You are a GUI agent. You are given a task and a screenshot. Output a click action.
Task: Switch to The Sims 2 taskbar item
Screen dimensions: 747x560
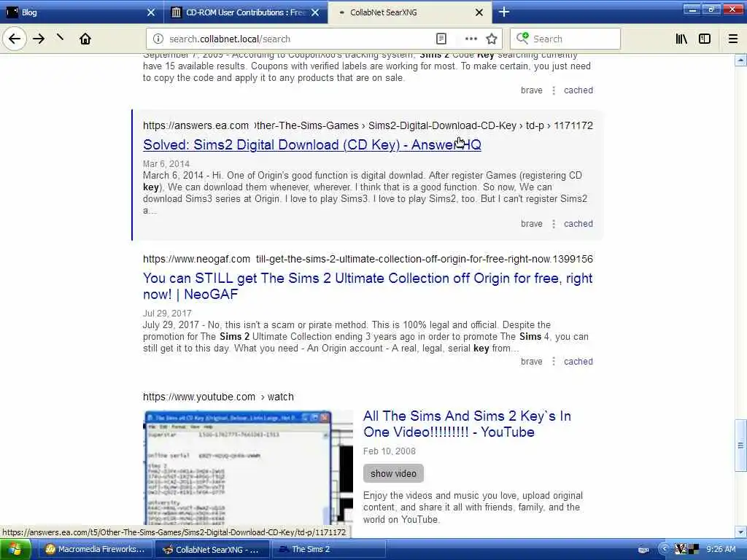[x=329, y=550]
